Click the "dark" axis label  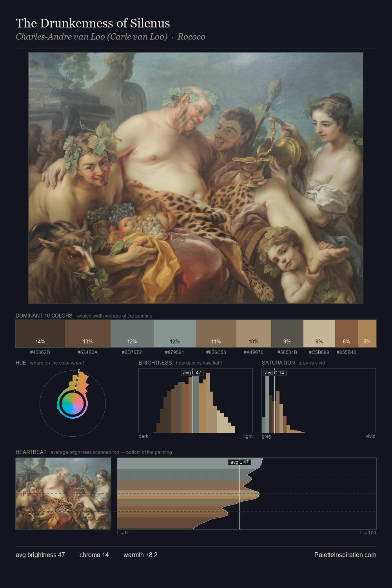143,436
